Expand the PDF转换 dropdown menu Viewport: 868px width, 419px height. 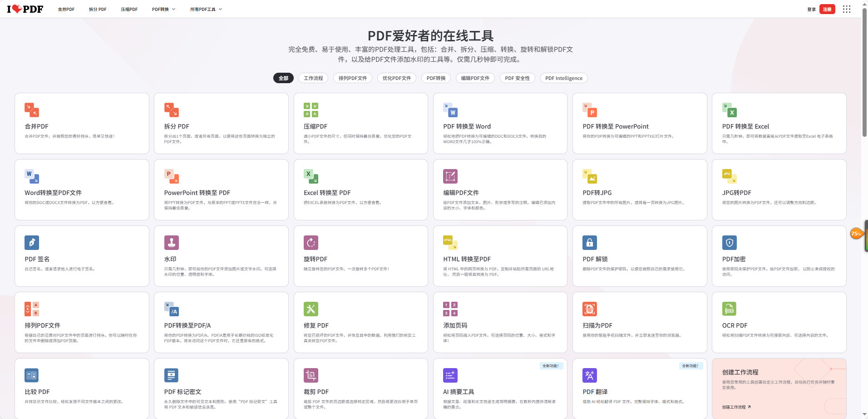(x=163, y=9)
